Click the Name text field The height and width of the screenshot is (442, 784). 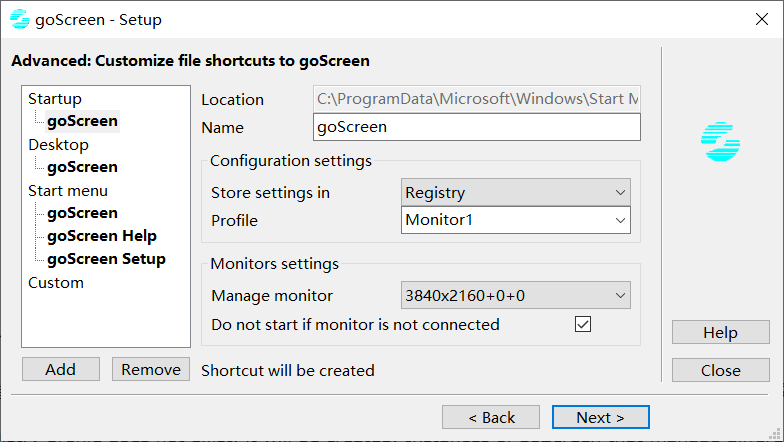coord(476,127)
